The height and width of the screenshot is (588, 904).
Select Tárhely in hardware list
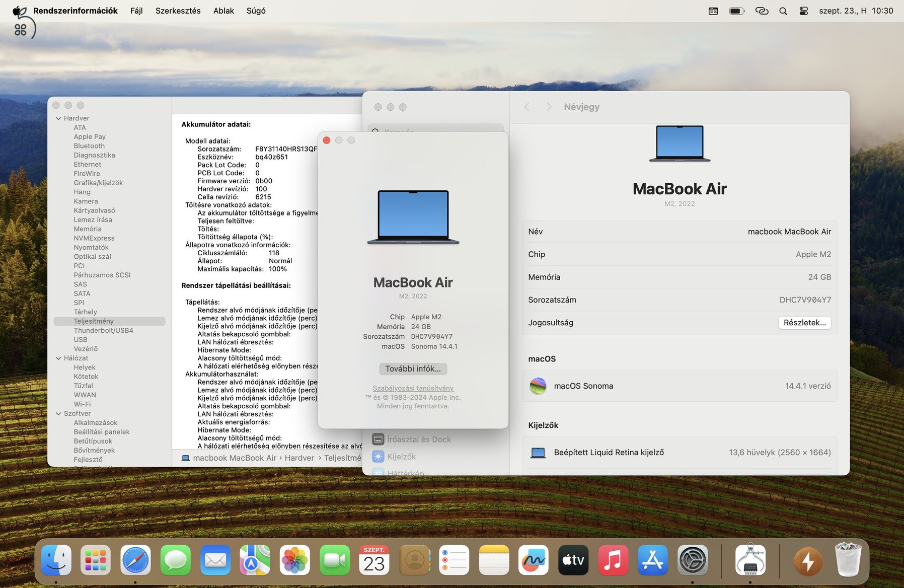coord(85,312)
